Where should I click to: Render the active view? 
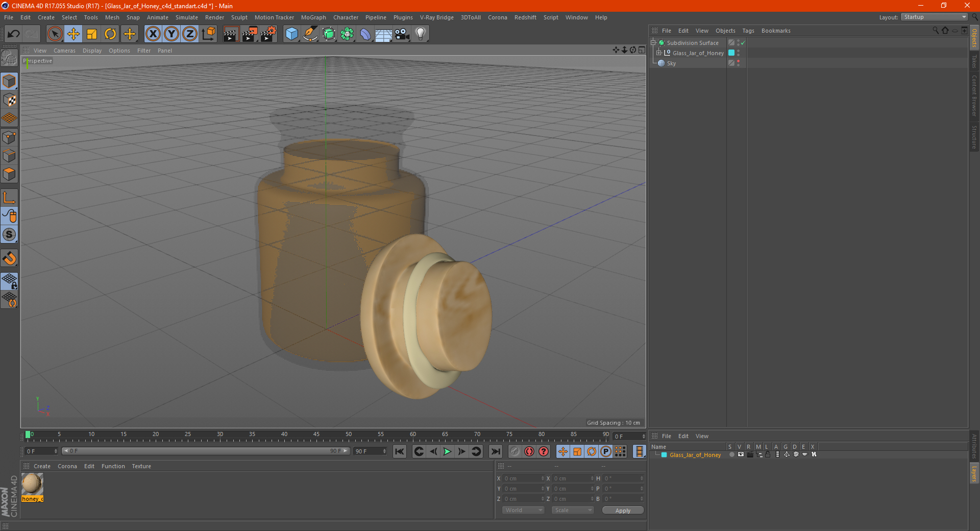click(x=231, y=34)
